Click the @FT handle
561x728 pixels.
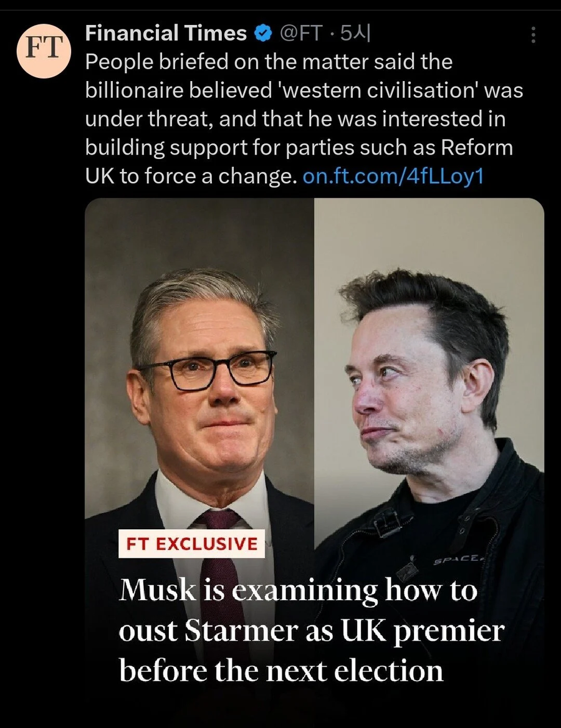click(x=302, y=34)
